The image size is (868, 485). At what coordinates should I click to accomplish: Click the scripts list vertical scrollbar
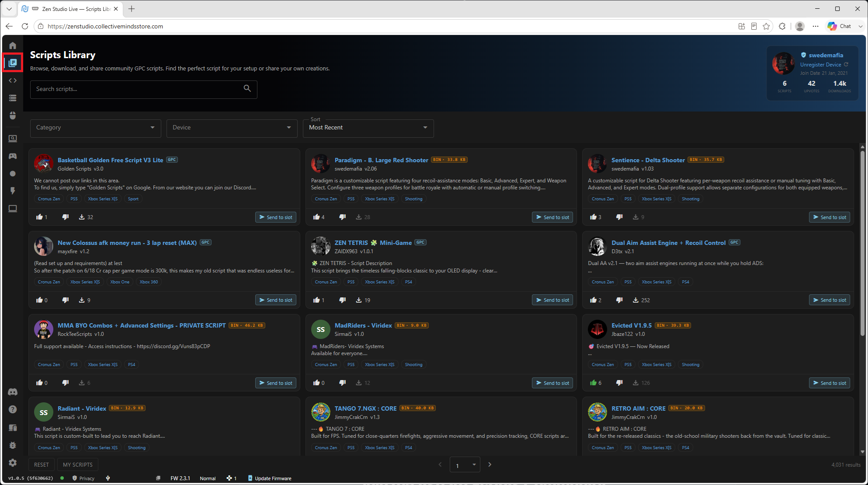[862, 243]
